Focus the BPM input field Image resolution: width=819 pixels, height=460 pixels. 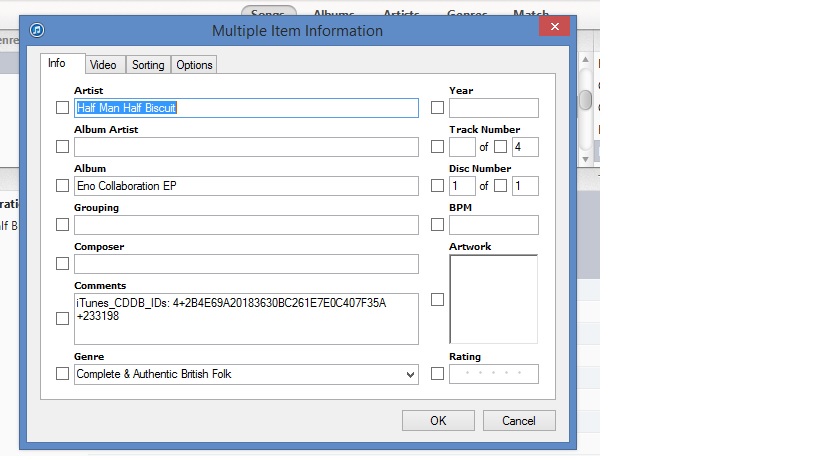[x=494, y=225]
